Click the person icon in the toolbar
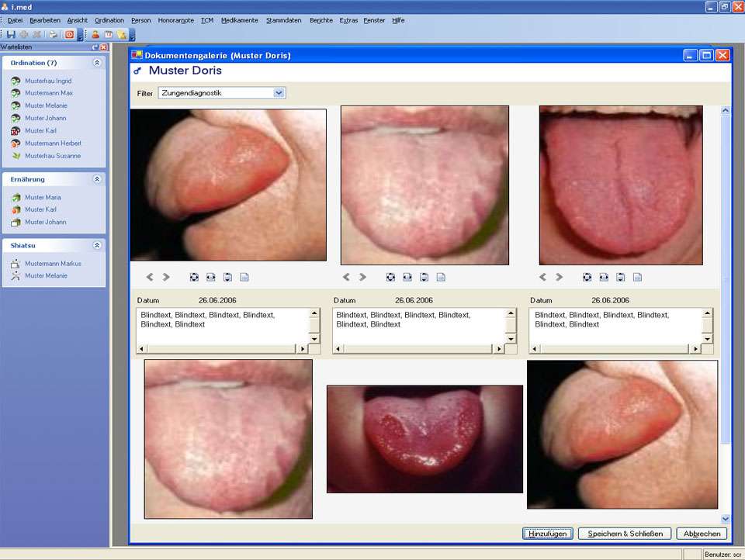This screenshot has width=745, height=560. point(95,34)
